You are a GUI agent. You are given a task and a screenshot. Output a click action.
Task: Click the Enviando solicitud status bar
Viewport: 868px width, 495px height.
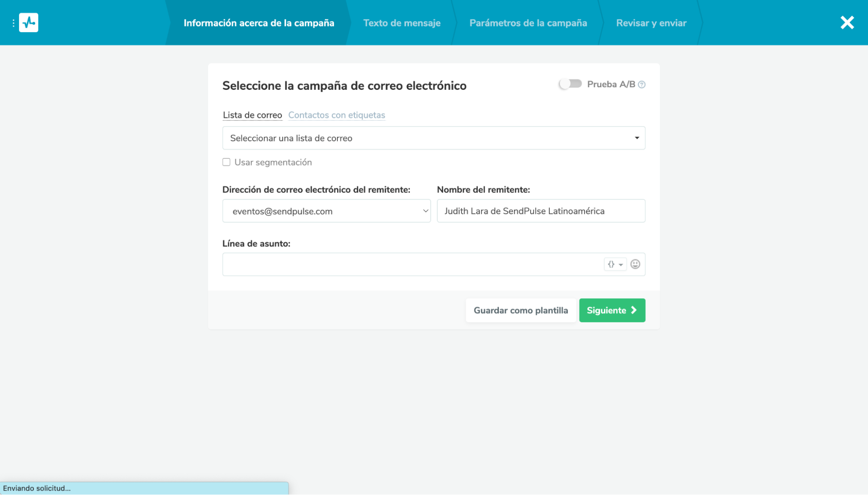click(144, 488)
